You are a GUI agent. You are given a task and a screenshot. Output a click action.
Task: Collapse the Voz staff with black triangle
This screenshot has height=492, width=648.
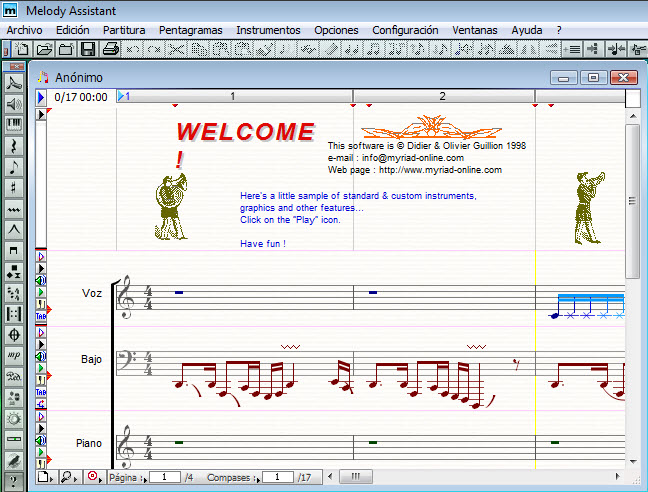click(x=40, y=269)
